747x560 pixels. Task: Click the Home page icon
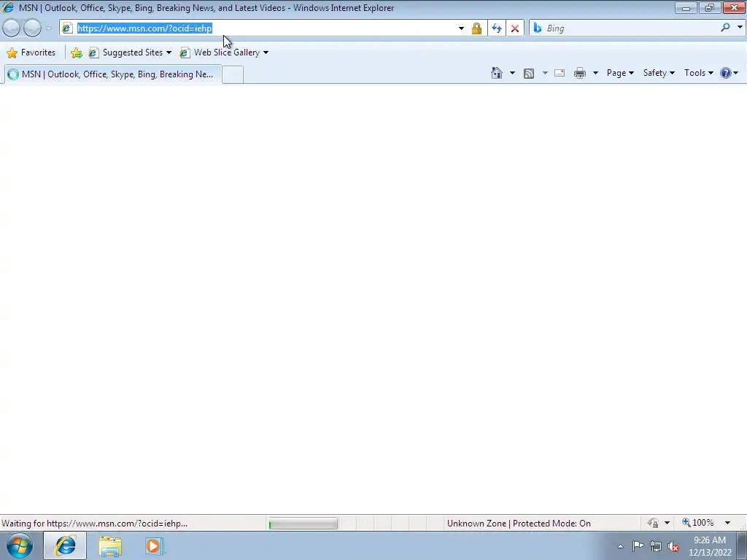[496, 73]
